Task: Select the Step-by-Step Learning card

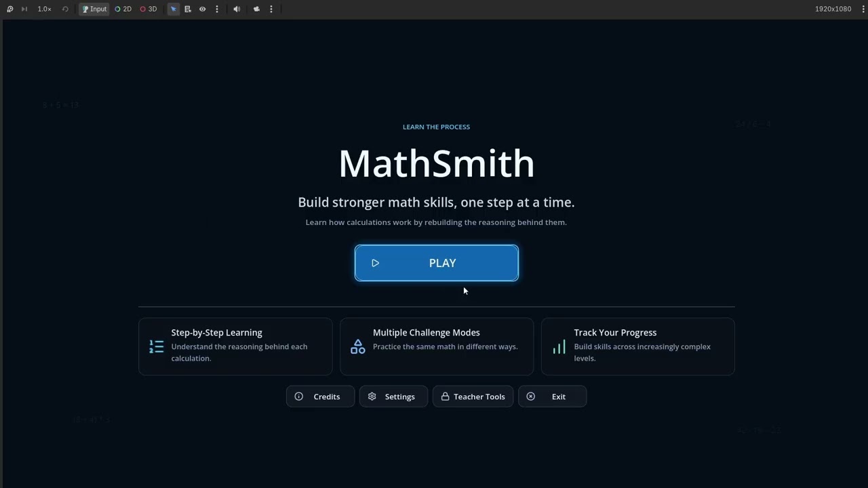Action: 235,346
